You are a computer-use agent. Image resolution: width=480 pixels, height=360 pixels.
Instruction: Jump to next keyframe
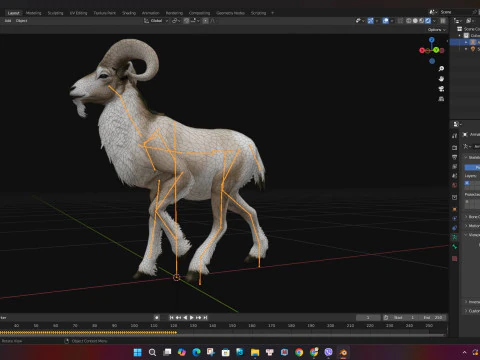(x=199, y=318)
